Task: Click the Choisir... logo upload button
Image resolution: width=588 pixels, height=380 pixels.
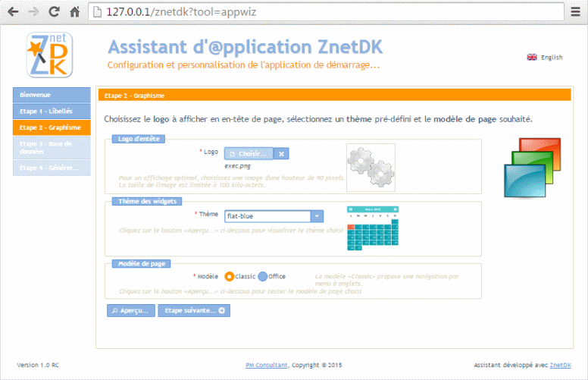Action: click(249, 153)
